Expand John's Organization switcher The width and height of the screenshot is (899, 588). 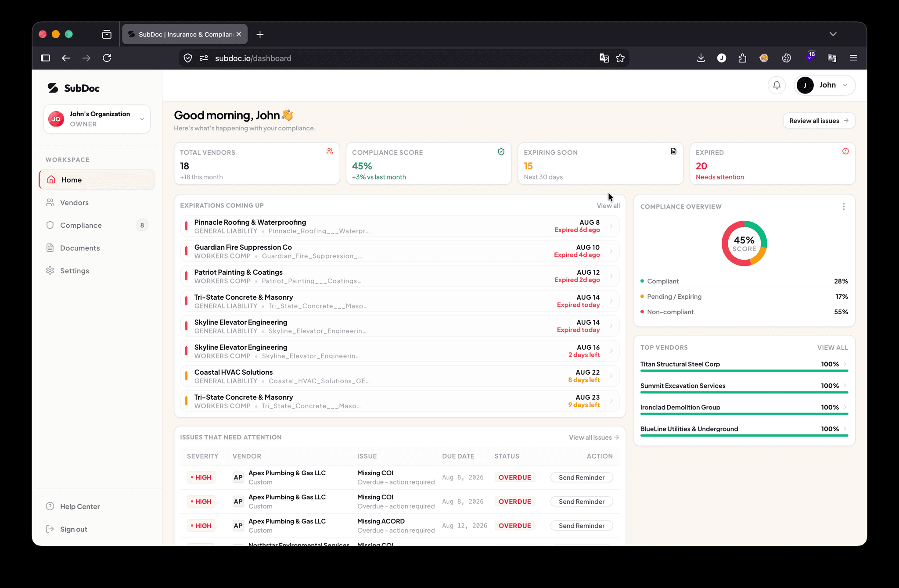tap(97, 119)
